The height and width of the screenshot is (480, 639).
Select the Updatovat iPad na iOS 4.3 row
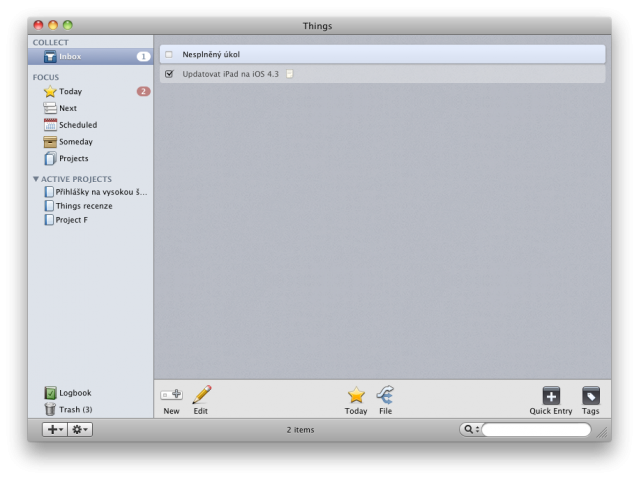point(382,74)
